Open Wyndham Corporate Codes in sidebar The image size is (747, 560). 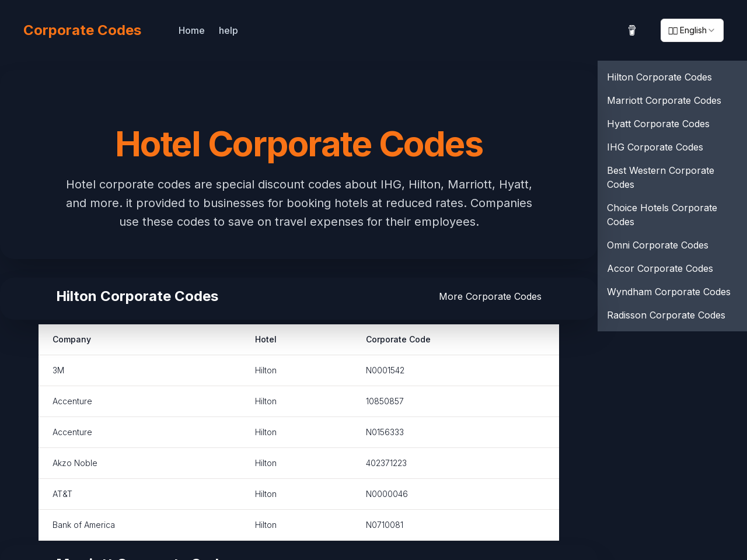[669, 290]
